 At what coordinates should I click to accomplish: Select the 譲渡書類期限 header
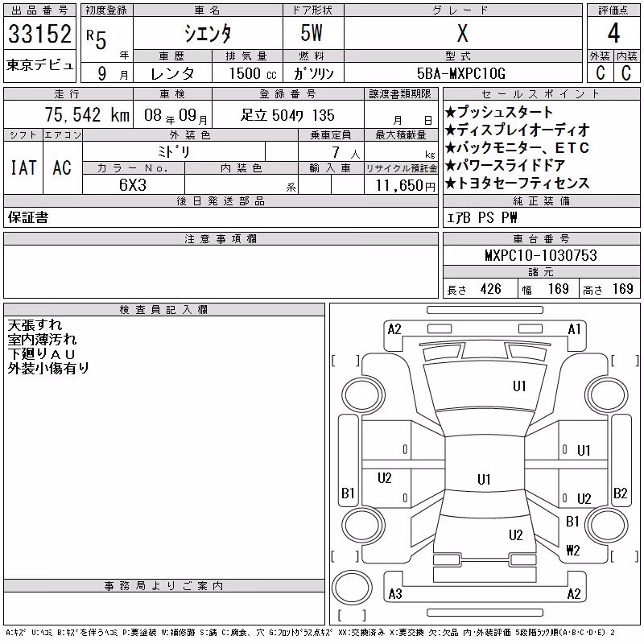coord(400,94)
